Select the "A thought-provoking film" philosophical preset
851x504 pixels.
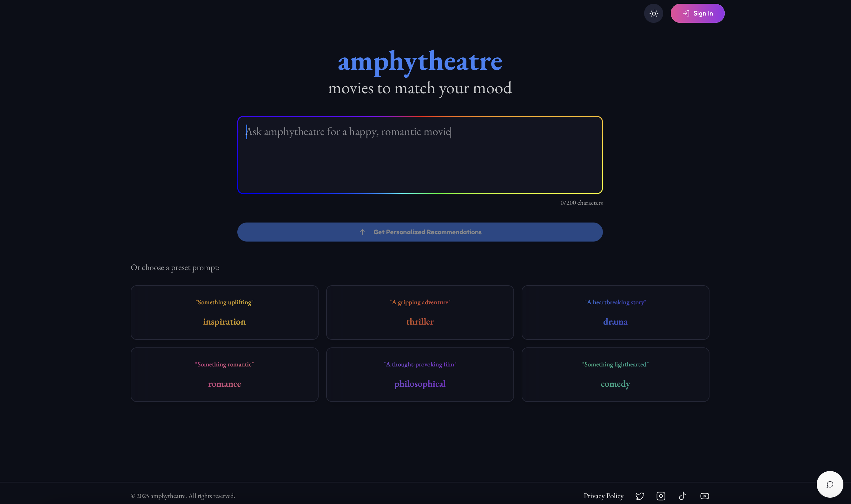(420, 375)
